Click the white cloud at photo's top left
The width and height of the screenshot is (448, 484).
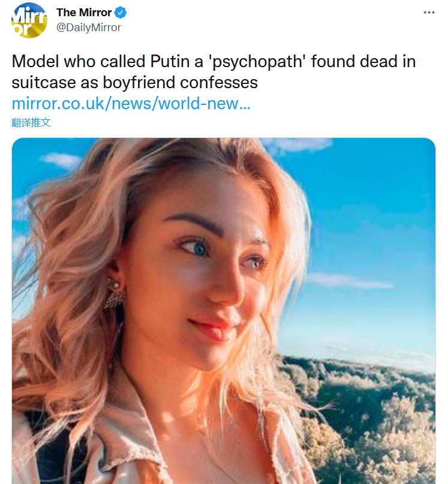[x=60, y=160]
